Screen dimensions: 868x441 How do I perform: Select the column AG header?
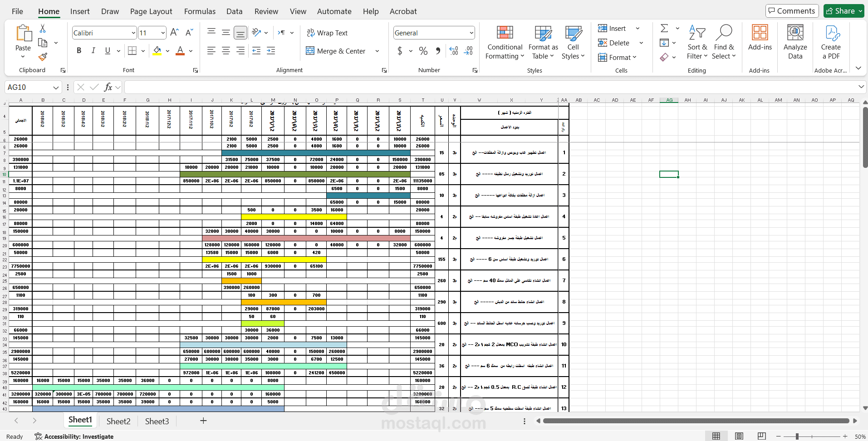[669, 100]
